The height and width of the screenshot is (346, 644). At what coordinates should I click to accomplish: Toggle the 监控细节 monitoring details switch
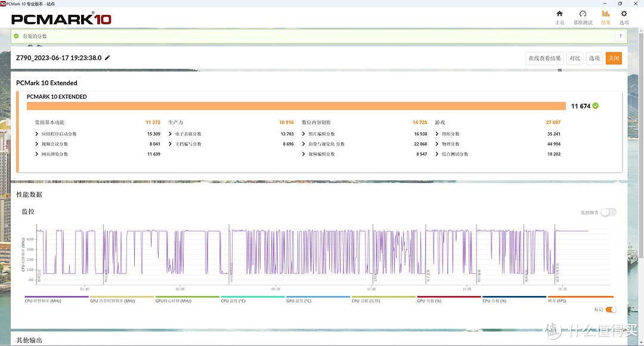coord(608,213)
